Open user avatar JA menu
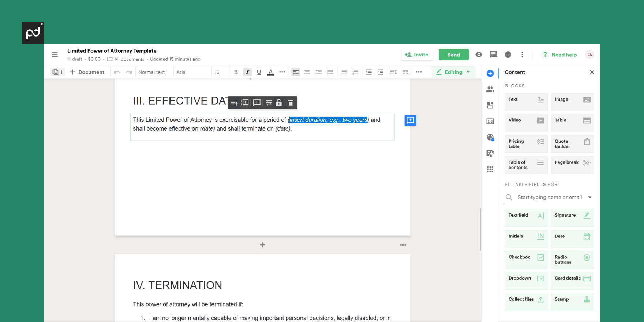Screen dimensions: 644x322 coord(589,55)
